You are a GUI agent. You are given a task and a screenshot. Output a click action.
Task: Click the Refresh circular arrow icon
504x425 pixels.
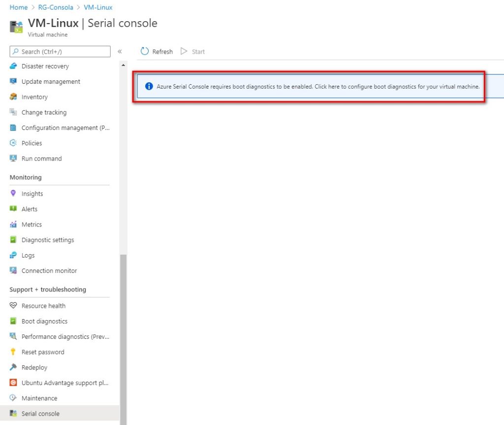(x=145, y=51)
